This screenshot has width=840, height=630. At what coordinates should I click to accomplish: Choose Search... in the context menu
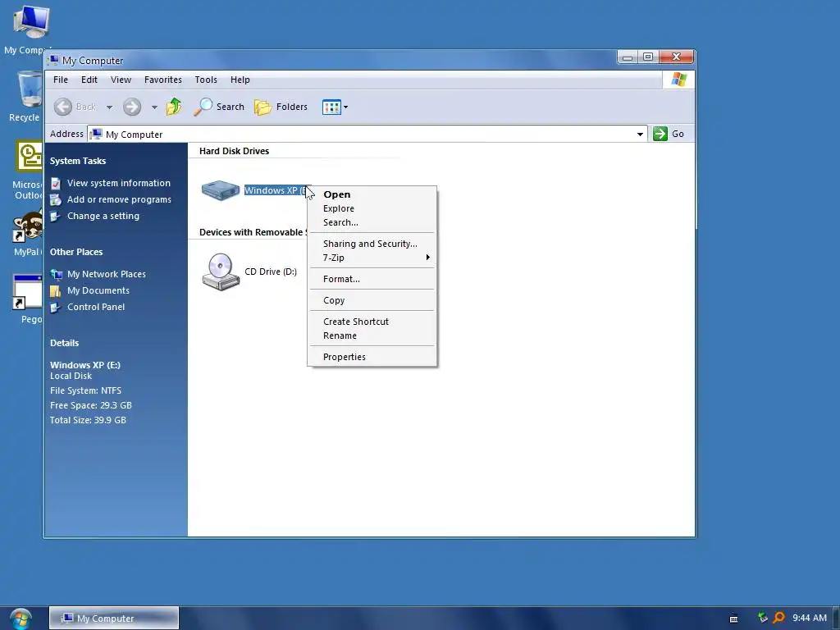pyautogui.click(x=372, y=222)
